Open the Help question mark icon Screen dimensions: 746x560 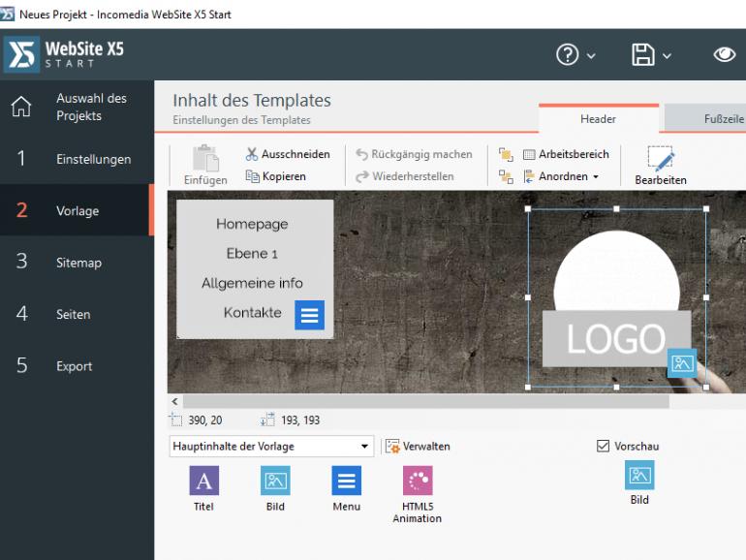coord(567,54)
